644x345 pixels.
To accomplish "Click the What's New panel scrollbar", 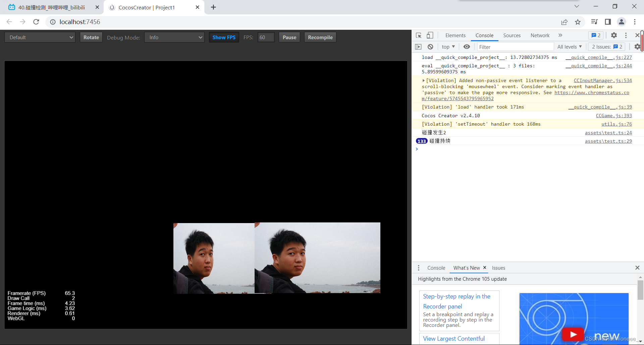I will 640,290.
